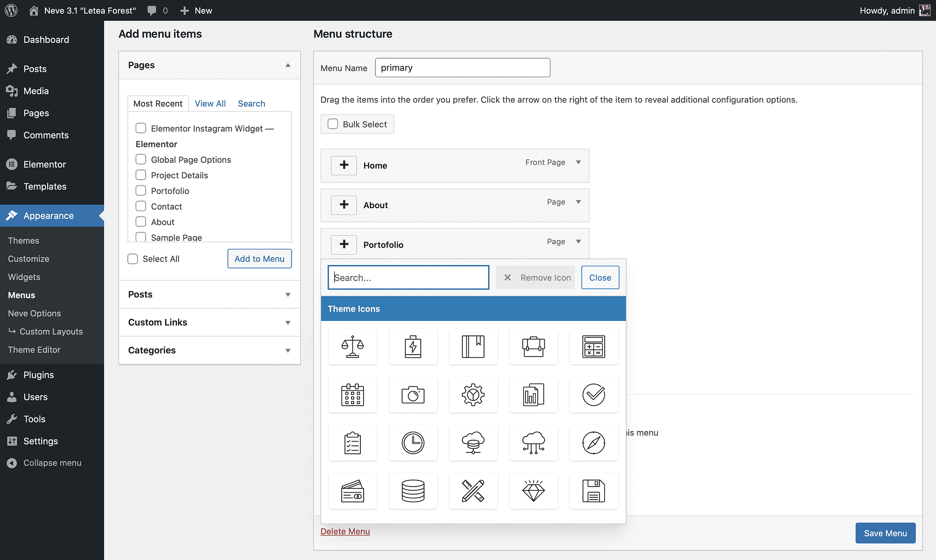Click the plus icon beside Home
The width and height of the screenshot is (936, 560).
[344, 165]
